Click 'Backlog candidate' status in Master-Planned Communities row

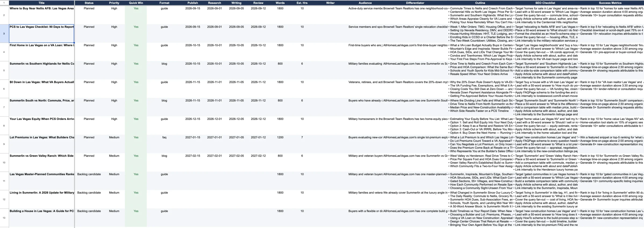pyautogui.click(x=89, y=174)
